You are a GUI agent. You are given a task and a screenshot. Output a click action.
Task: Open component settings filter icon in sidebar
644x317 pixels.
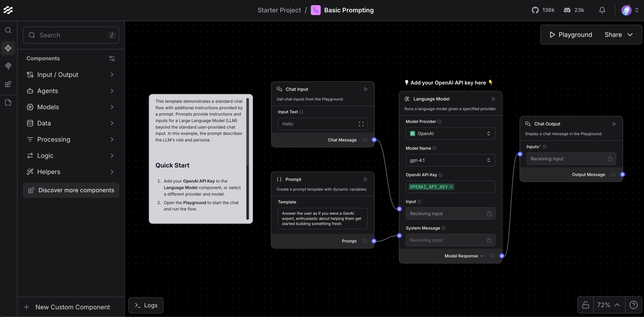(112, 59)
